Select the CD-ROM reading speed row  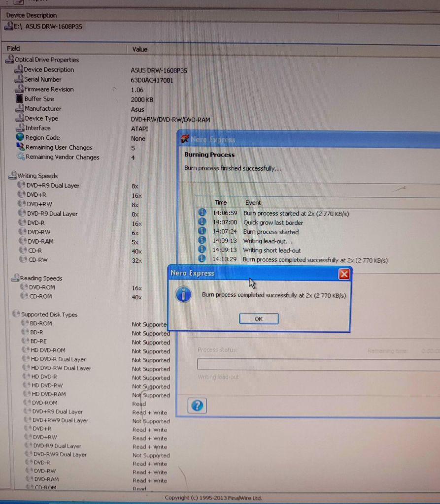(81, 297)
